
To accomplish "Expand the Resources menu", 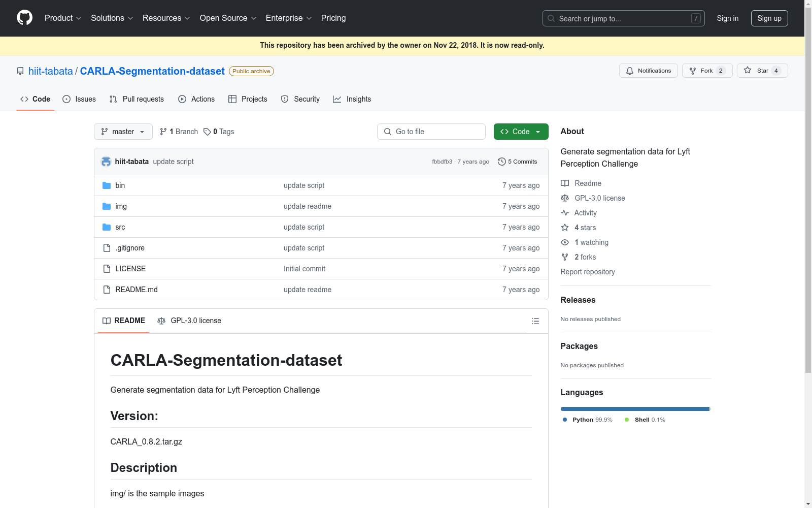I will pos(166,18).
